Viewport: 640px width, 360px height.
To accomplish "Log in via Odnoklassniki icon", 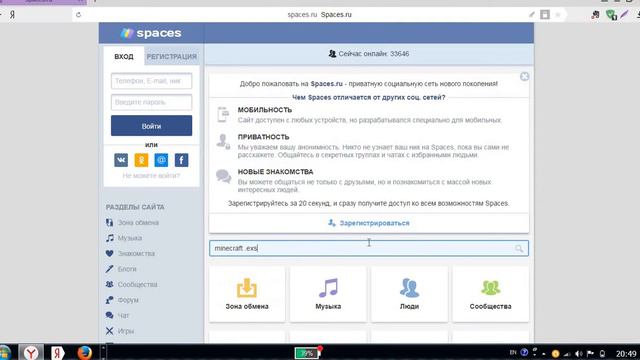I will coord(141,160).
